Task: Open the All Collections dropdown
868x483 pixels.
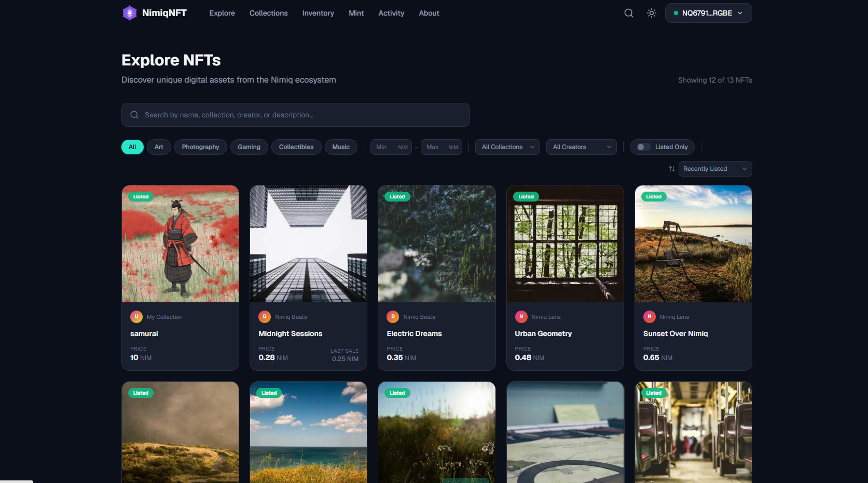Action: click(507, 147)
